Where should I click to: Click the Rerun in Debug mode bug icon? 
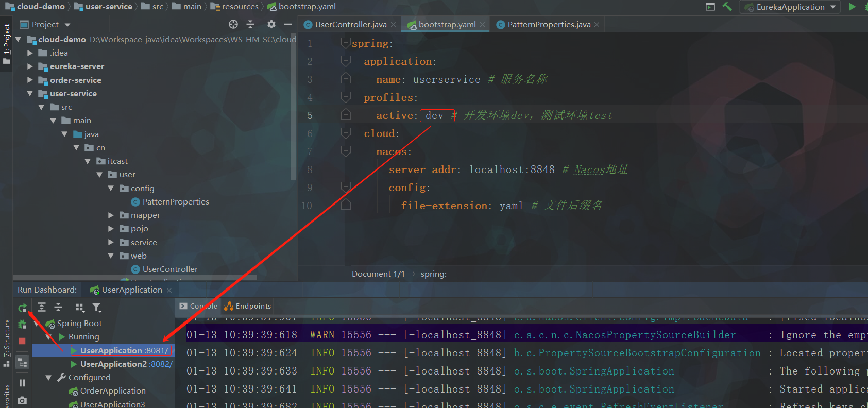click(22, 325)
